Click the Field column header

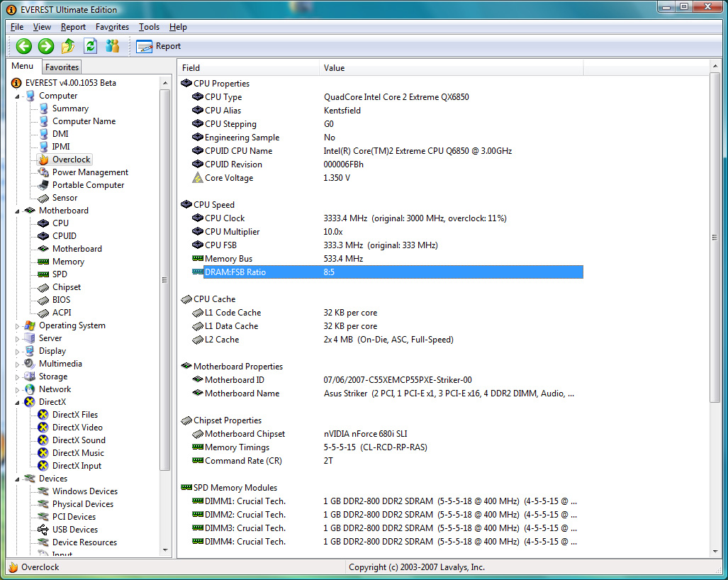248,68
